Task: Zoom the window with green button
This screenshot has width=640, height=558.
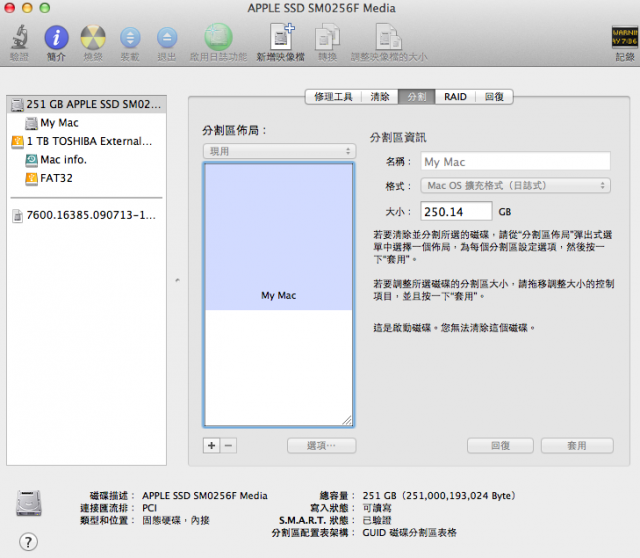Action: [x=45, y=8]
